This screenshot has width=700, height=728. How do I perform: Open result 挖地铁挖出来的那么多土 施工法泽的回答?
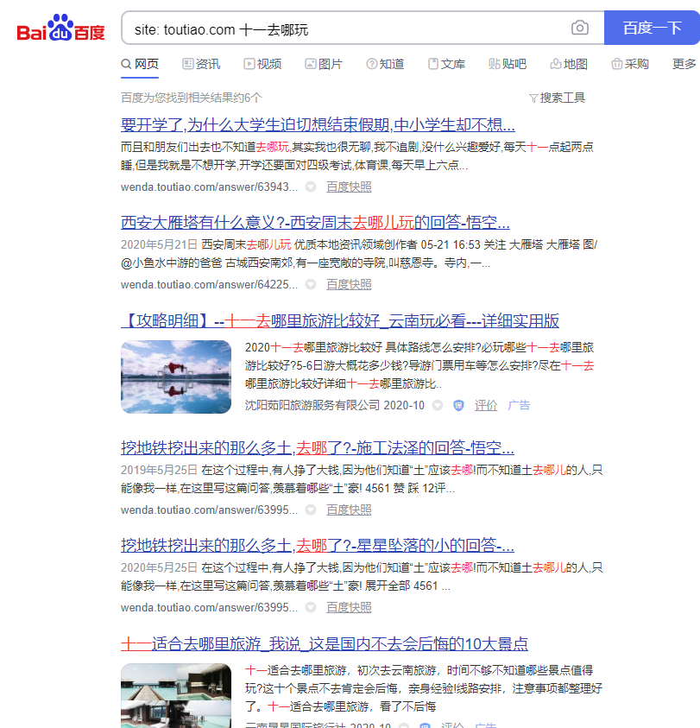point(318,448)
